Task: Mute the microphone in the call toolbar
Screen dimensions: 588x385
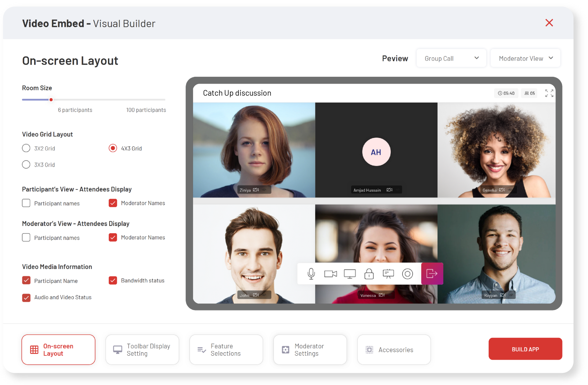Action: tap(311, 274)
